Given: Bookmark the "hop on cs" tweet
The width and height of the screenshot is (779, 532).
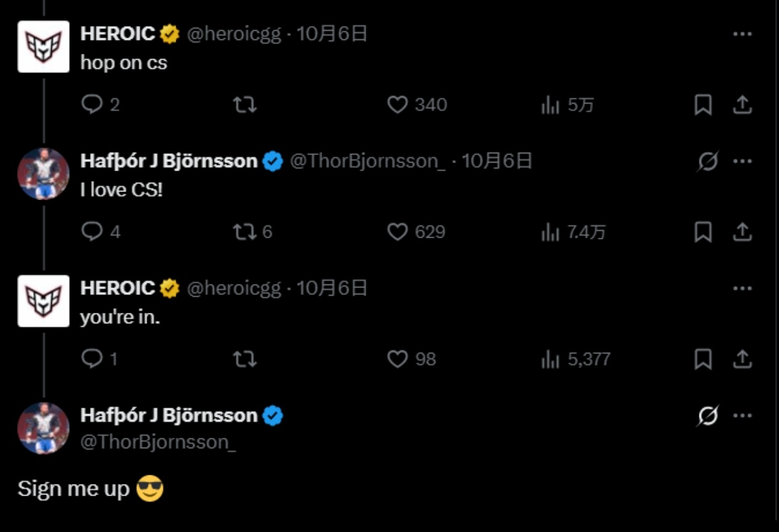Looking at the screenshot, I should point(703,105).
